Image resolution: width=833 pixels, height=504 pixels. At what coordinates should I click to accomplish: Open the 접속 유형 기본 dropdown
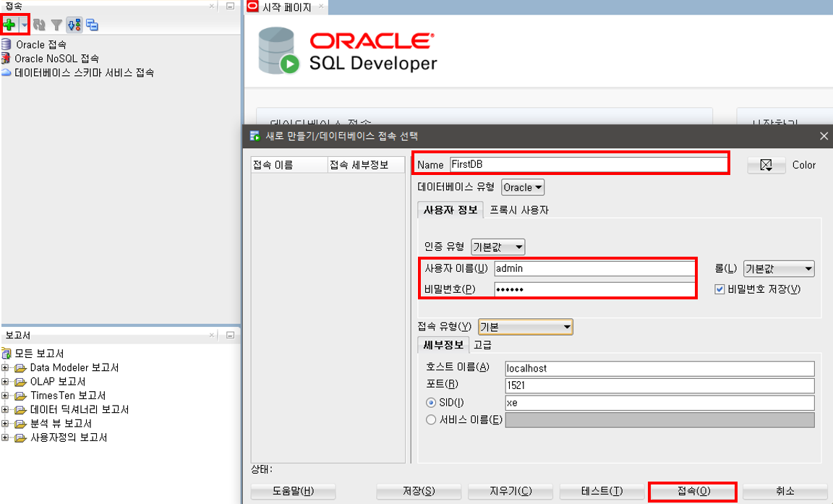click(x=526, y=327)
